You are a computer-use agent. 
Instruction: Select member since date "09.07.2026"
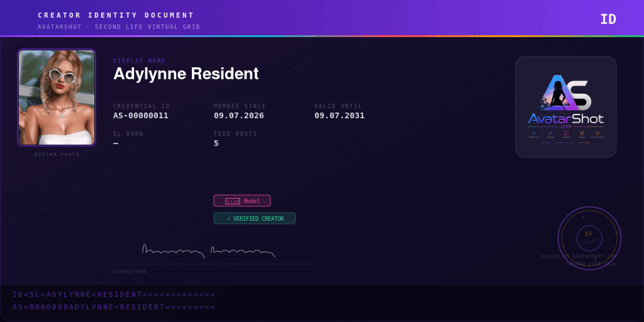(238, 116)
